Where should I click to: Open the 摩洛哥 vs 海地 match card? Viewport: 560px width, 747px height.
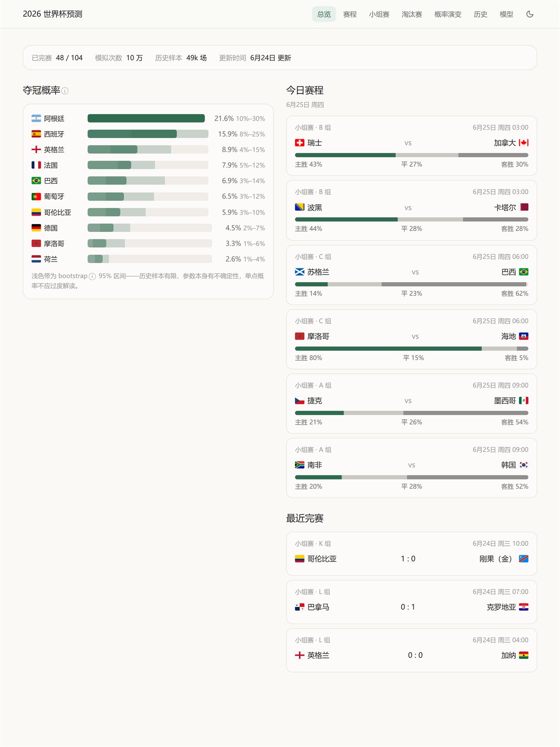tap(412, 339)
